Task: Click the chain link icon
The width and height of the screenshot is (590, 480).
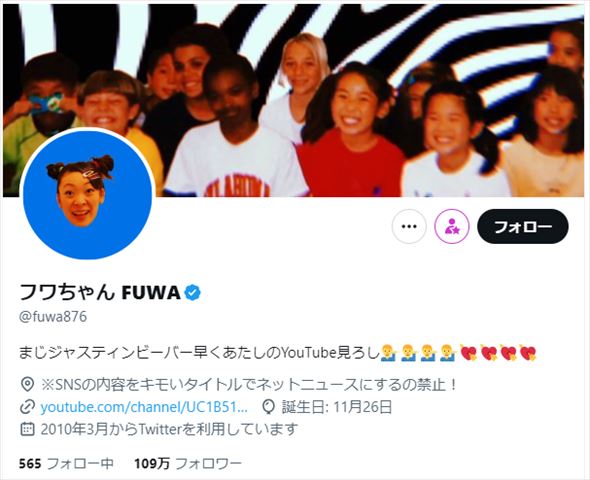Action: (27, 407)
